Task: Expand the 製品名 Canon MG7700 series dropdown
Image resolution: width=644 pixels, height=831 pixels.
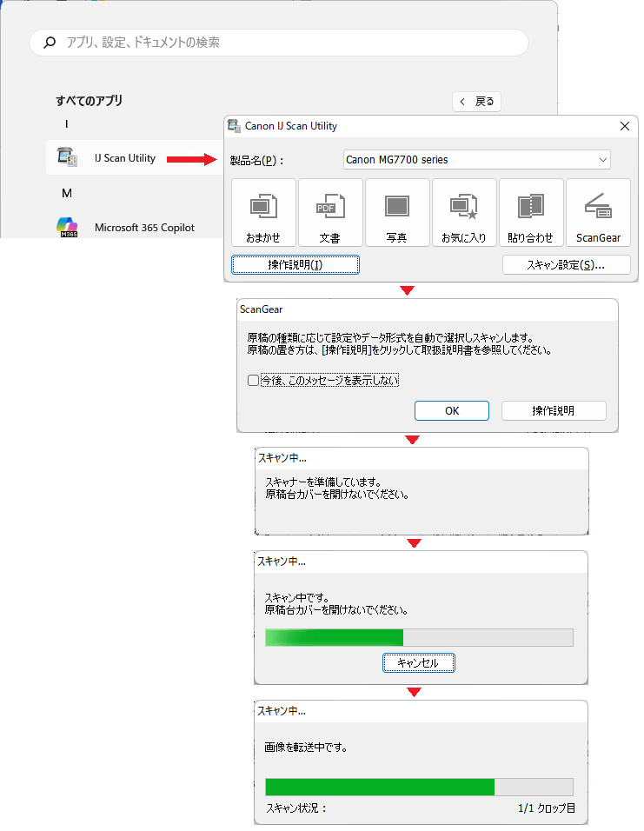Action: click(x=477, y=160)
